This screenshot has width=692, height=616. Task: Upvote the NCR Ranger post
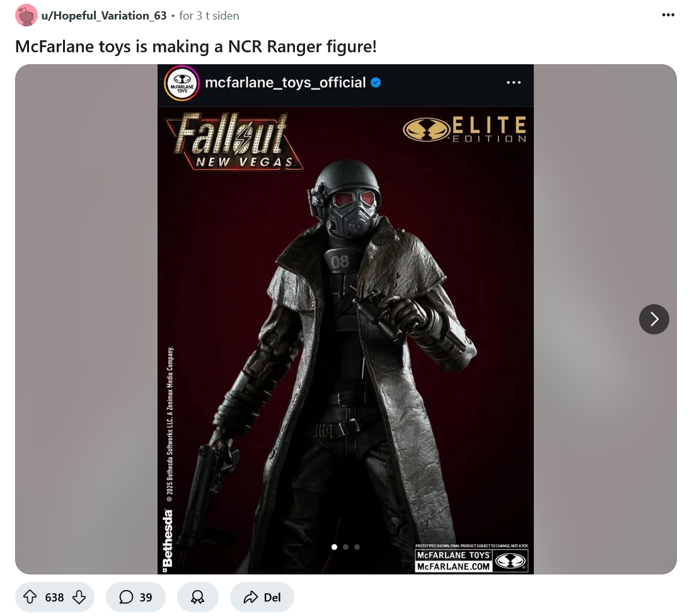click(30, 597)
